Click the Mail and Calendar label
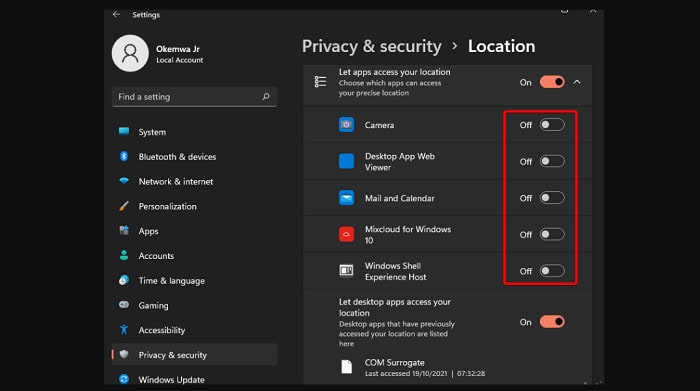 [400, 198]
